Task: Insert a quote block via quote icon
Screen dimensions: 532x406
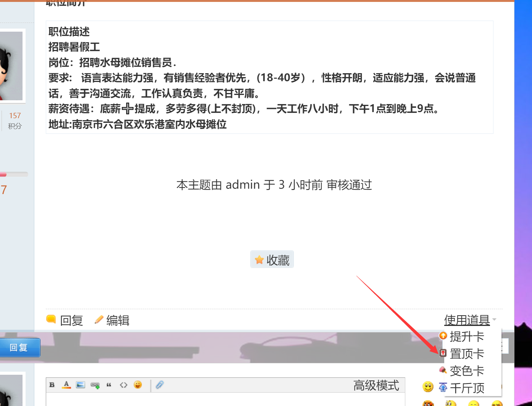Action: coord(109,385)
